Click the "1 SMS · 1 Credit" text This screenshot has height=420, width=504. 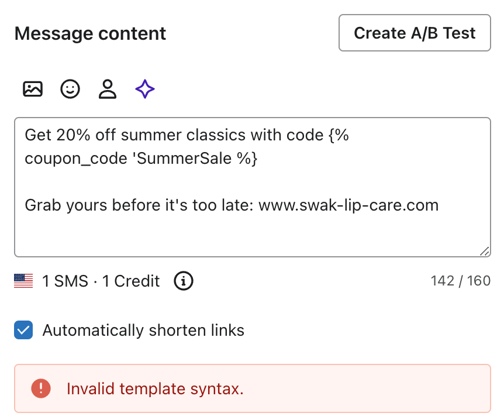(101, 281)
